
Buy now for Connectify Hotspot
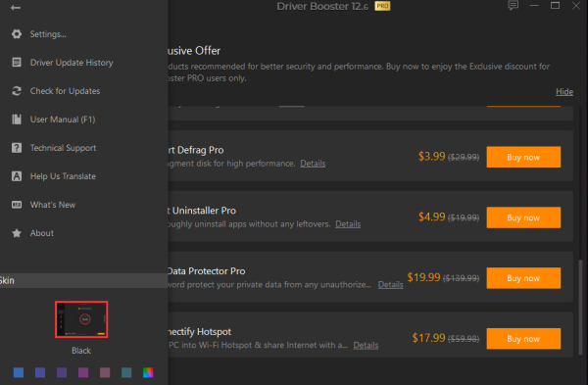click(523, 339)
